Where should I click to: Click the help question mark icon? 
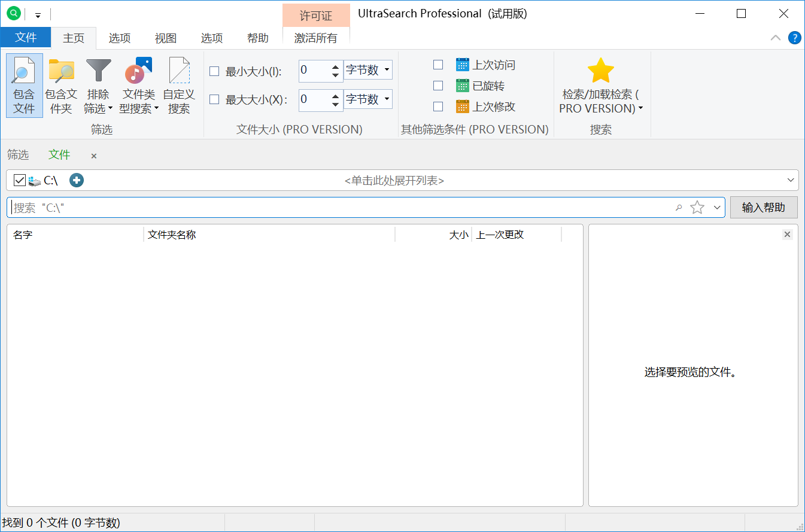click(795, 38)
